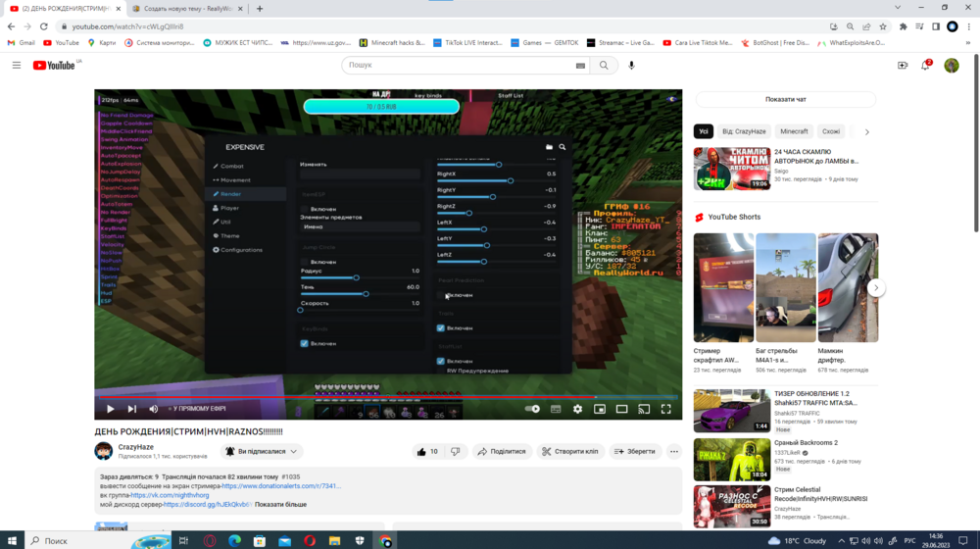Open Task View on taskbar
The image size is (980, 549).
pos(184,541)
